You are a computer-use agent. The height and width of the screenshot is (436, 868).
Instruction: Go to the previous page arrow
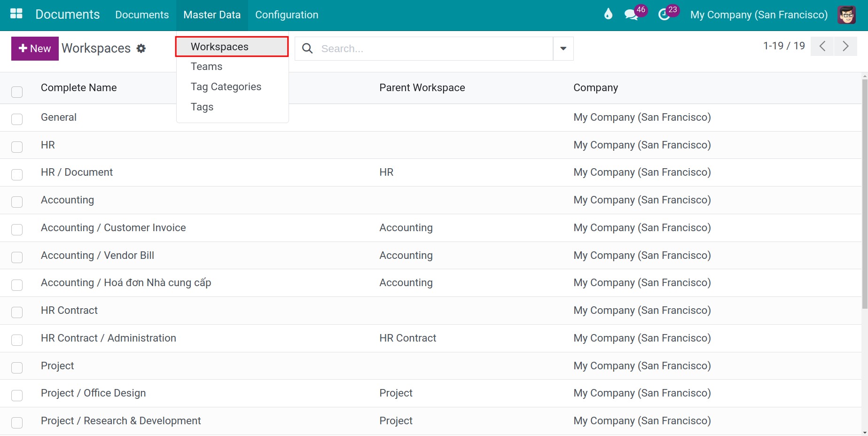tap(822, 46)
